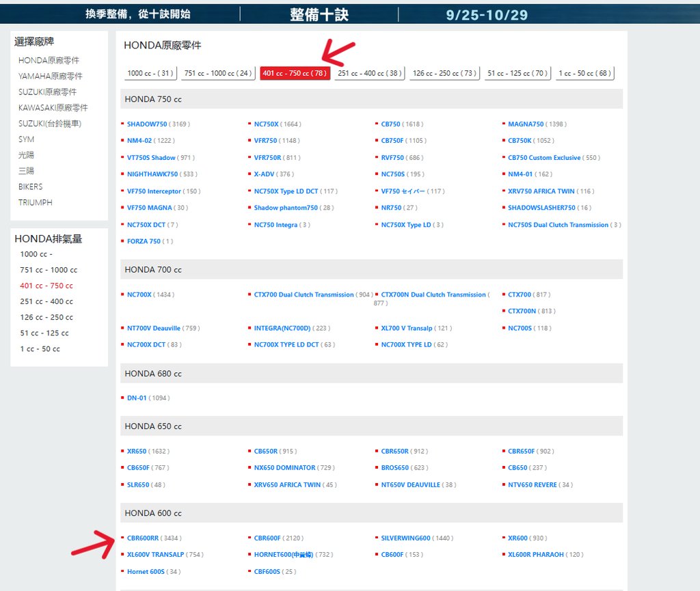Open SYM brand in sidebar
The width and height of the screenshot is (700, 591).
click(27, 139)
